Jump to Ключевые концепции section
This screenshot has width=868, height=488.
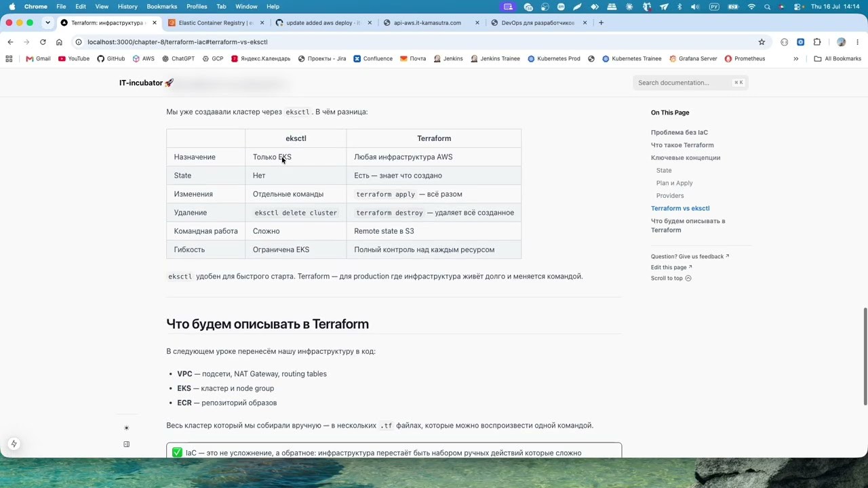[686, 158]
